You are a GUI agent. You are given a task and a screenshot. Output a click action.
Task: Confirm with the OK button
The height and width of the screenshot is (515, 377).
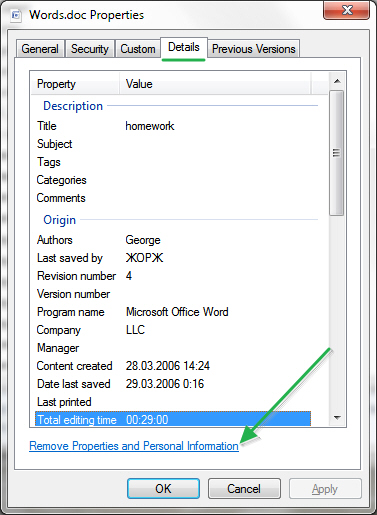[163, 489]
